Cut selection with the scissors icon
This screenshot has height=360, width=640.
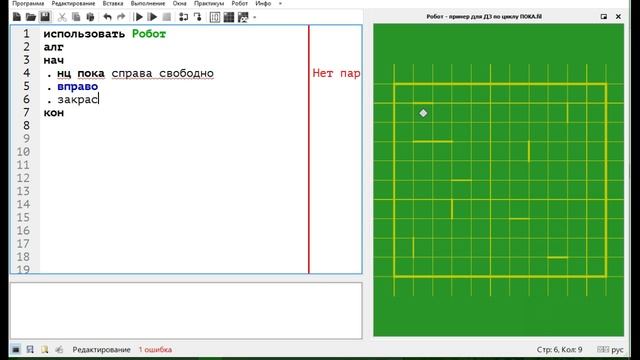(62, 17)
